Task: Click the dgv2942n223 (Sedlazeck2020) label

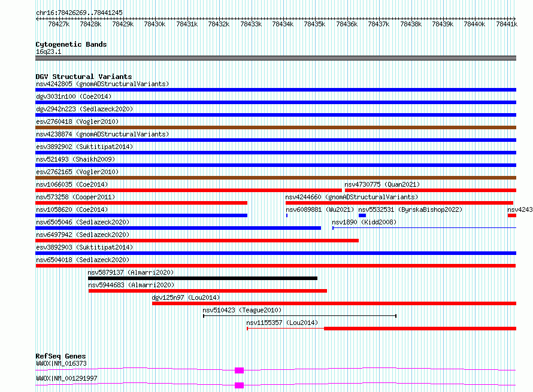Action: [84, 109]
